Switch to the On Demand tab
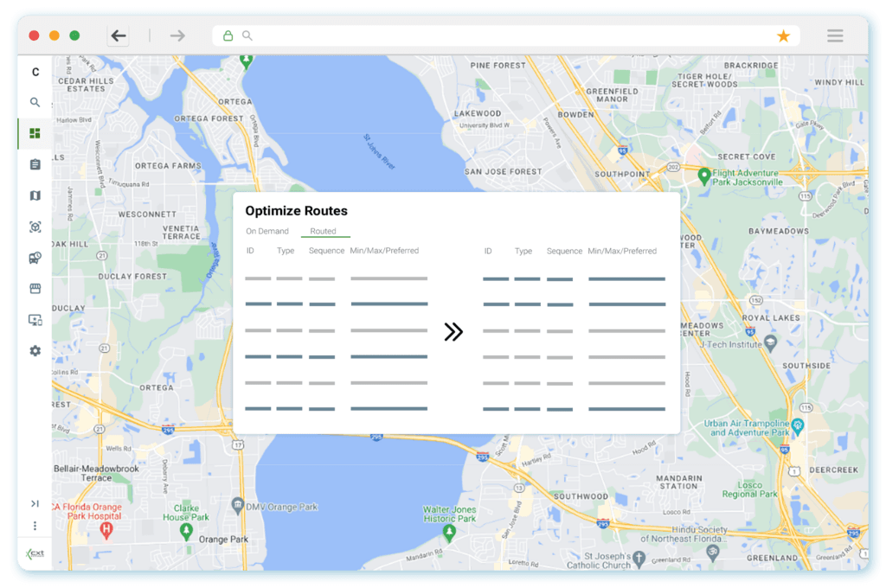The image size is (886, 588). [266, 231]
